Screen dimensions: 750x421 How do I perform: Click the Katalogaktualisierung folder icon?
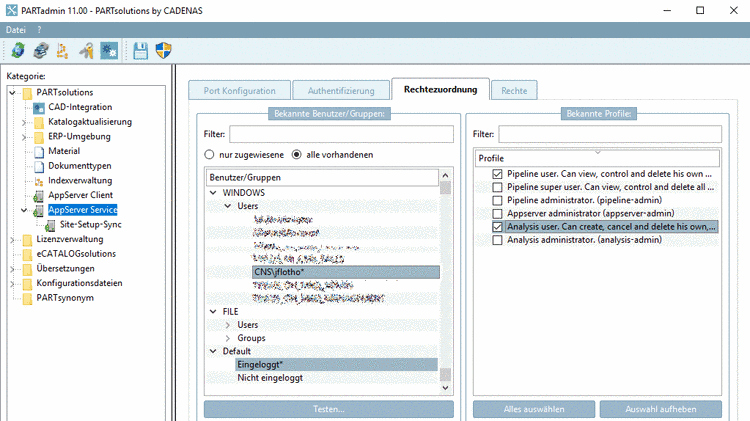[x=39, y=122]
